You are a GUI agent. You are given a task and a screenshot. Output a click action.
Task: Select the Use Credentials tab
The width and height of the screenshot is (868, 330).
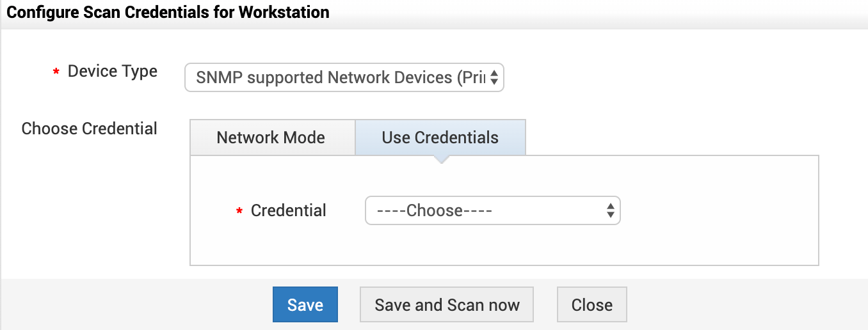coord(440,137)
